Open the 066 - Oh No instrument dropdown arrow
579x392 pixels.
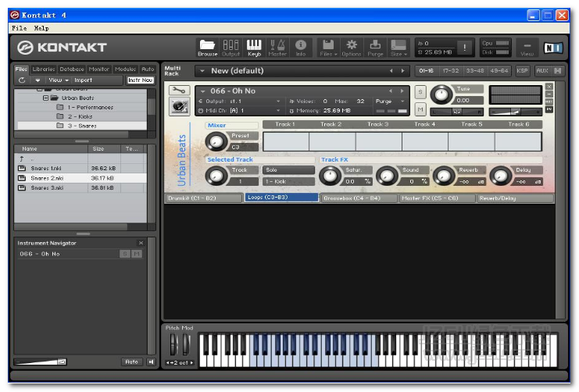tap(202, 91)
